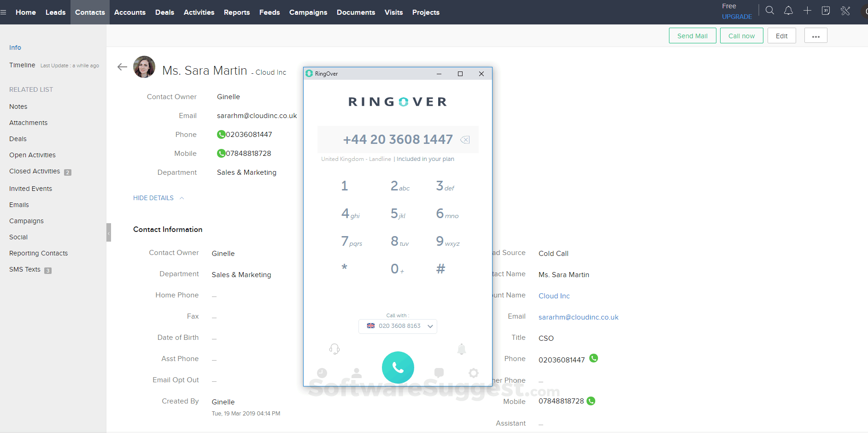The width and height of the screenshot is (868, 433).
Task: Clear a digit with RingOver backspace icon
Action: [465, 140]
